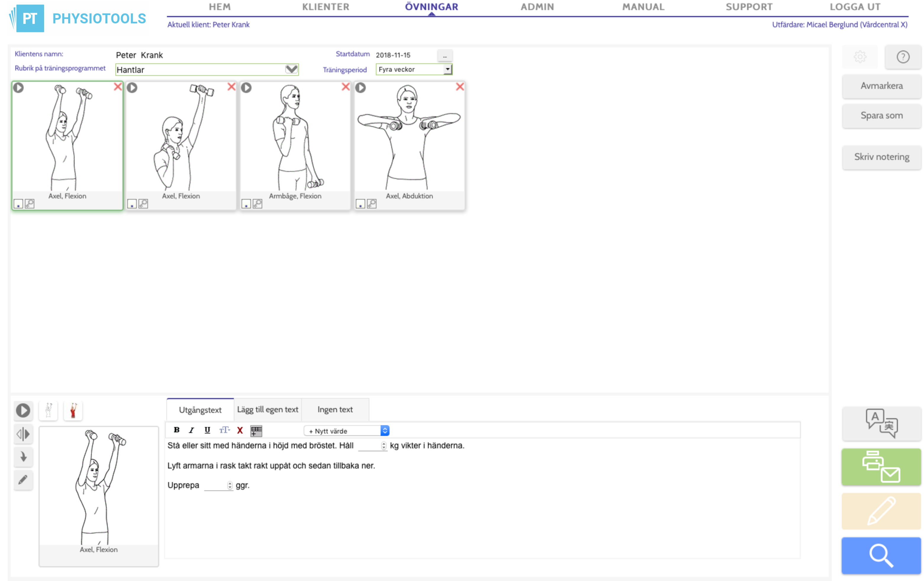
Task: Open the translate language icon button
Action: coord(881,423)
